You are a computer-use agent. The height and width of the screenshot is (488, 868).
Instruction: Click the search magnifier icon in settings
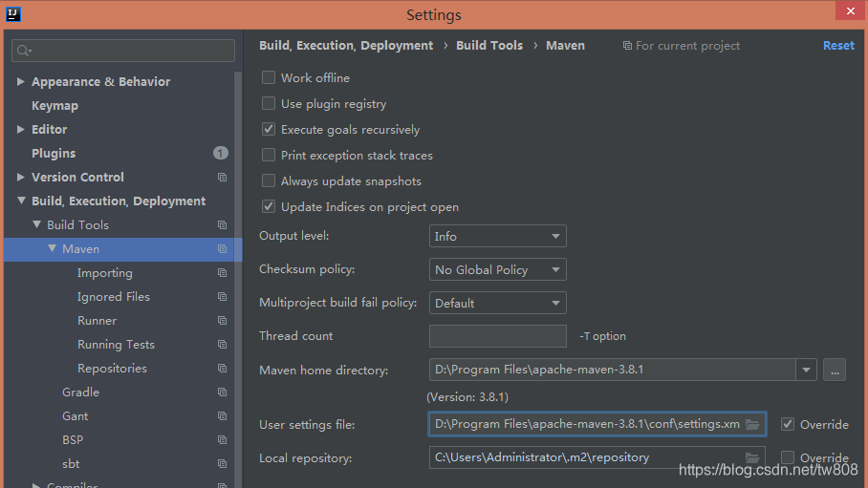click(x=24, y=51)
